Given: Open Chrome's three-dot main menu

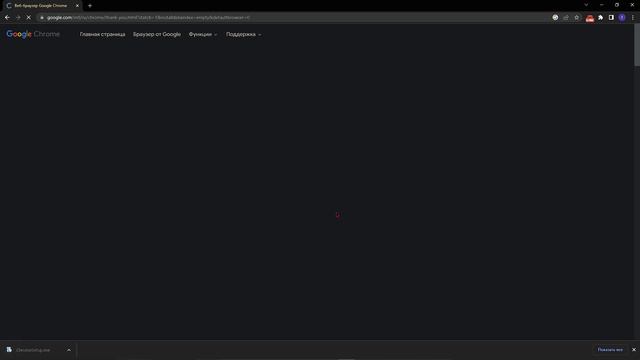Looking at the screenshot, I should (633, 18).
